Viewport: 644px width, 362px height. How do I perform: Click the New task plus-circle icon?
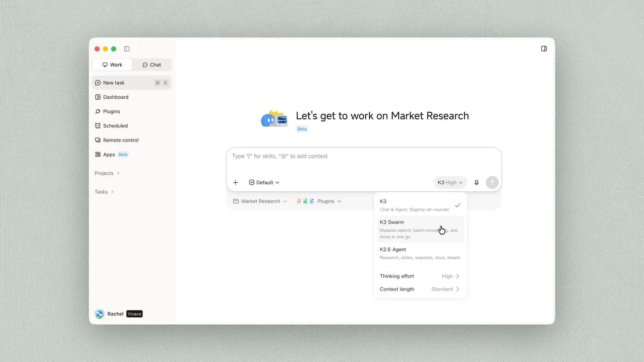[x=98, y=83]
